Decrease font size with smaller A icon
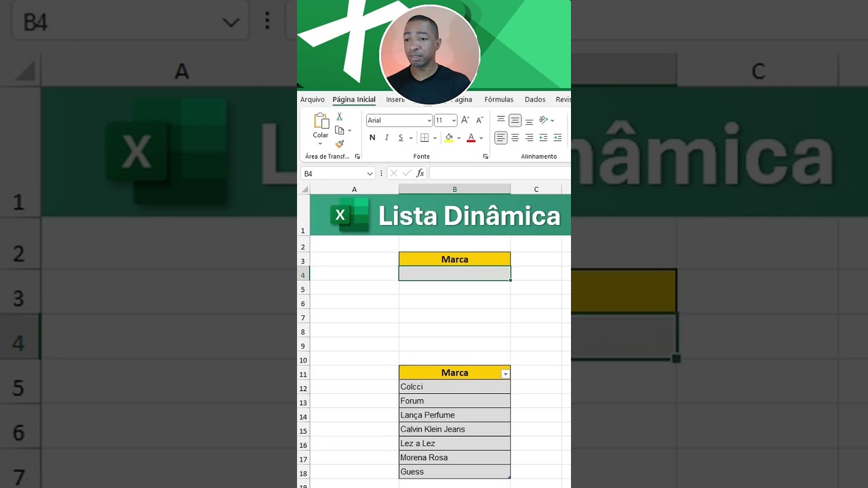The height and width of the screenshot is (488, 868). [479, 120]
